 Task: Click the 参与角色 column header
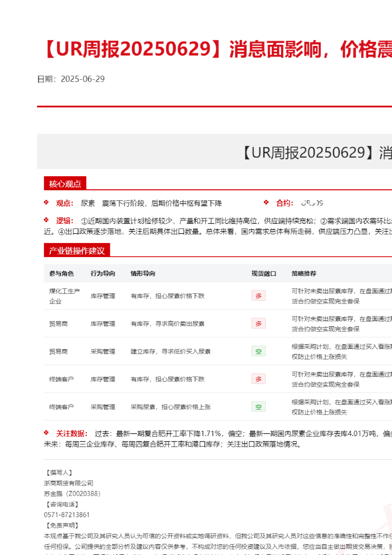[61, 274]
